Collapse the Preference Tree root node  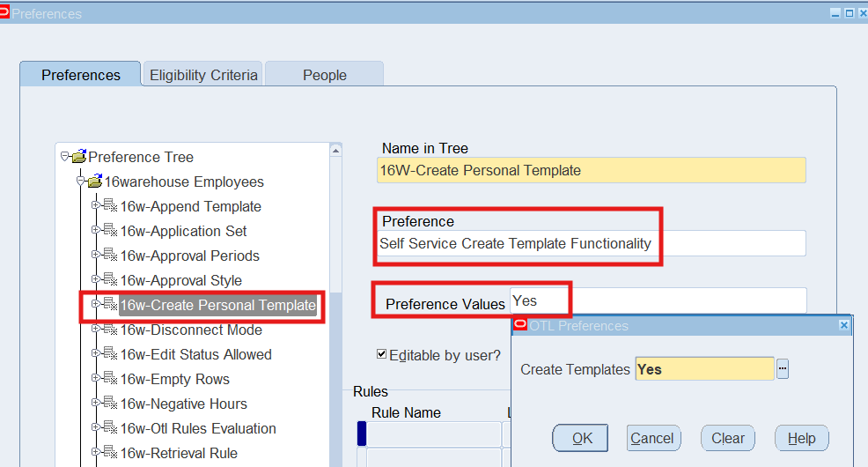(x=64, y=156)
